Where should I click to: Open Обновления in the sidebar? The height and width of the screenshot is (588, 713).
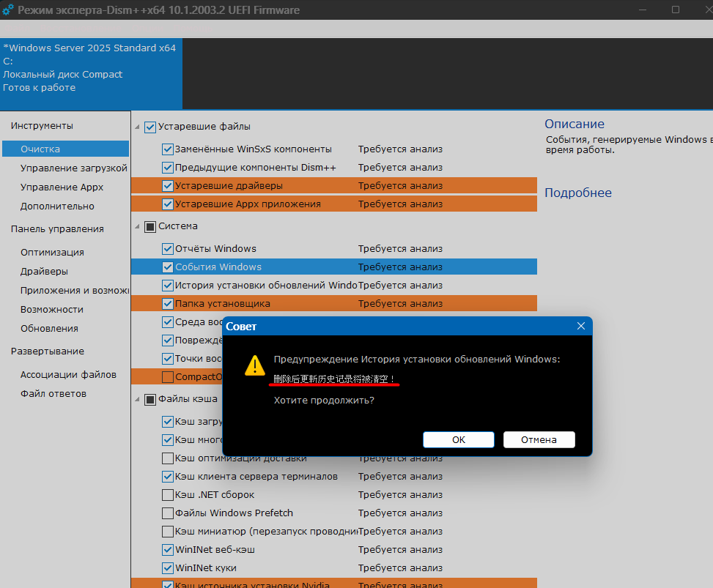[x=49, y=328]
